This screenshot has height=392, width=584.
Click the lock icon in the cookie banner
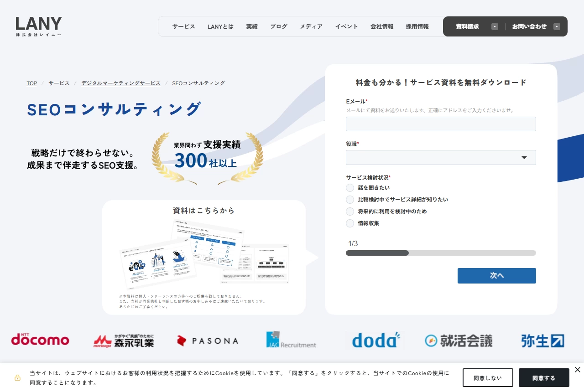[17, 378]
